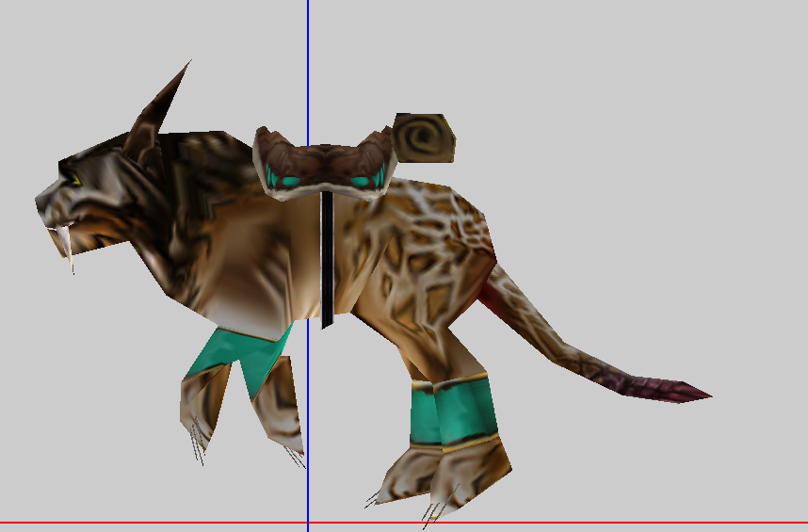The height and width of the screenshot is (532, 808).
Task: Click the saddle on the cat's back
Action: pos(325,164)
